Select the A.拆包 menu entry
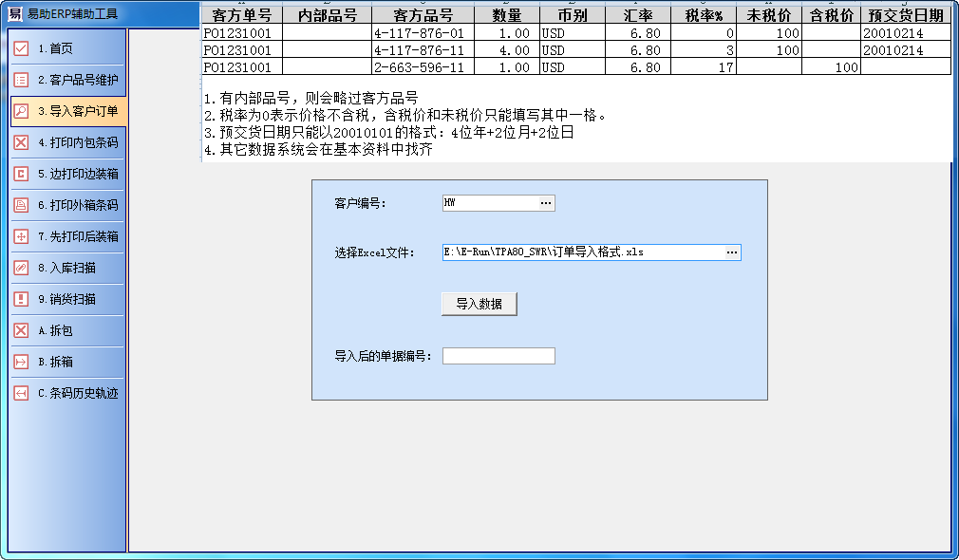959x560 pixels. click(67, 330)
